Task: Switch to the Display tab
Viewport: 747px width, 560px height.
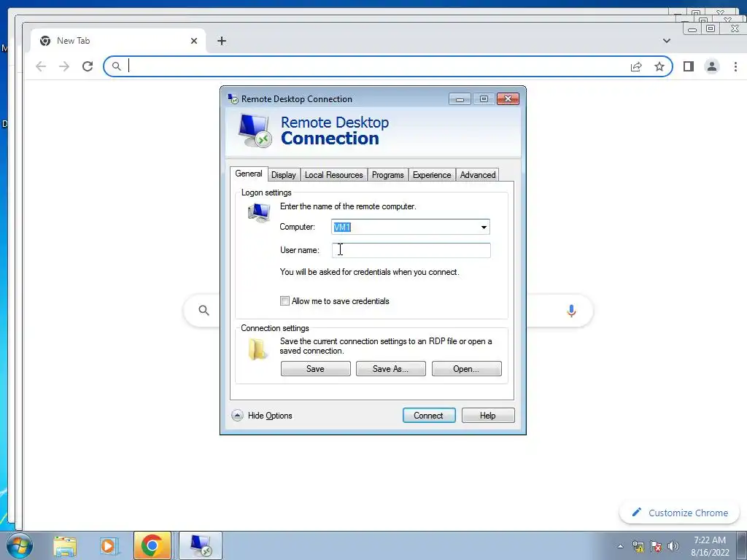Action: pos(284,175)
